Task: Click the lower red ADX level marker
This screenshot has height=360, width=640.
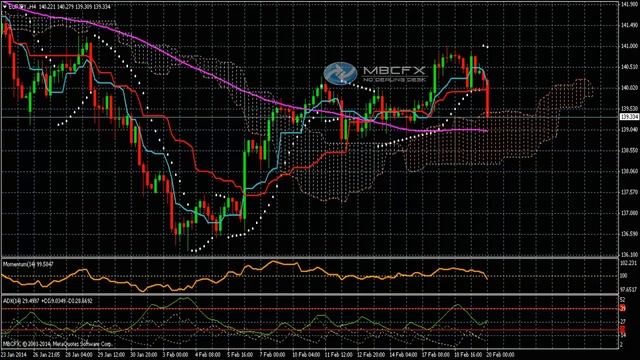Action: (x=623, y=329)
